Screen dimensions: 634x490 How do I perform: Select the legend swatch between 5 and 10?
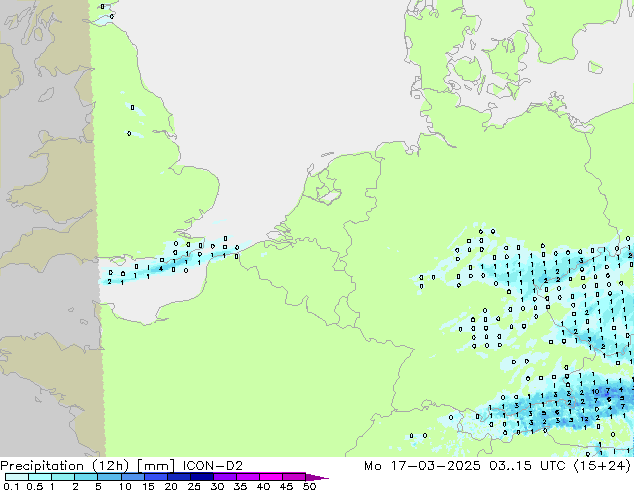tap(112, 477)
